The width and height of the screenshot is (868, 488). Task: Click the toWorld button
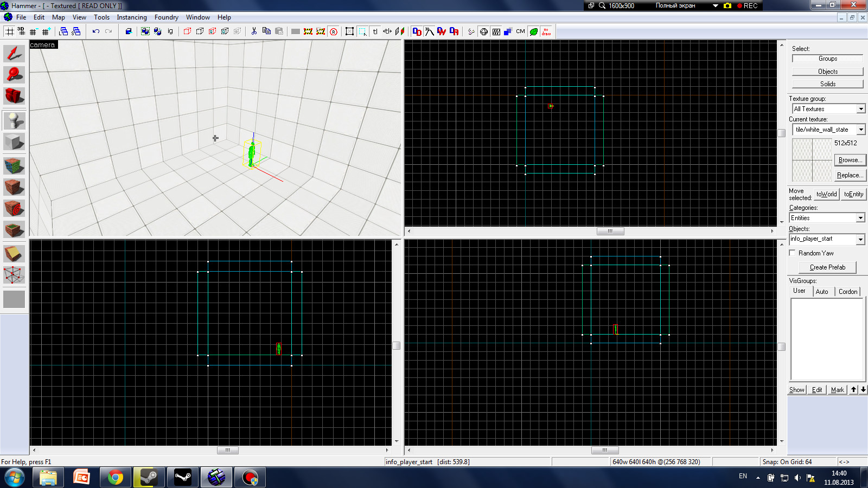(x=826, y=194)
